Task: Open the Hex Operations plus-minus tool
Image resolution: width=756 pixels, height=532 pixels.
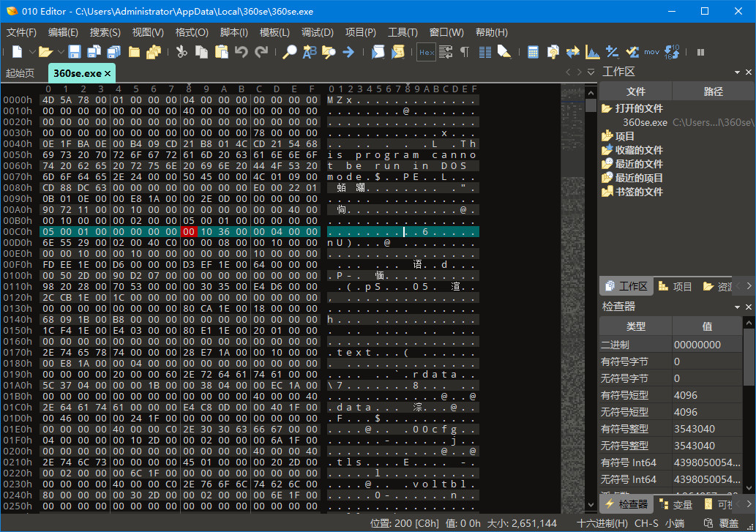Action: (x=613, y=52)
